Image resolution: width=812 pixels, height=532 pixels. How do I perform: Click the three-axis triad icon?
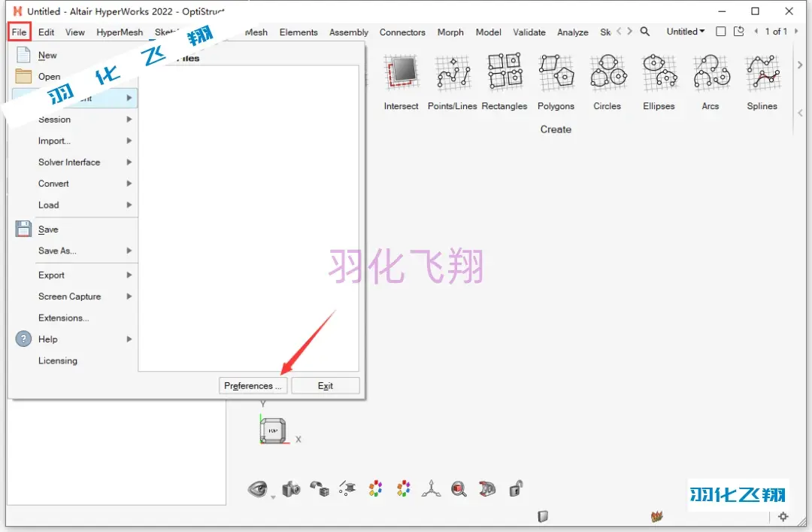(x=431, y=488)
